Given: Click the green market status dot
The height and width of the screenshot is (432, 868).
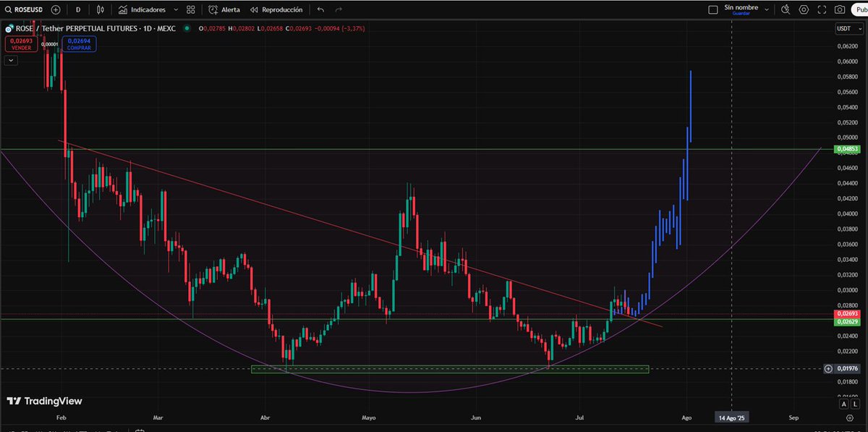Looking at the screenshot, I should click(187, 28).
